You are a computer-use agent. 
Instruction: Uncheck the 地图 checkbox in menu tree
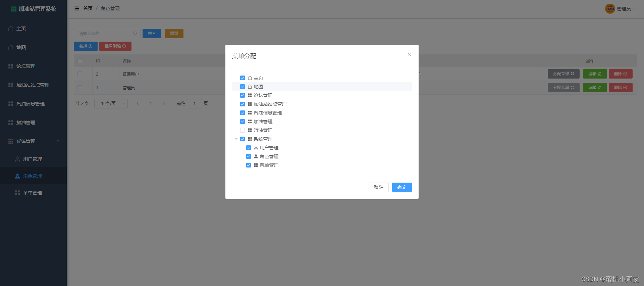click(243, 87)
